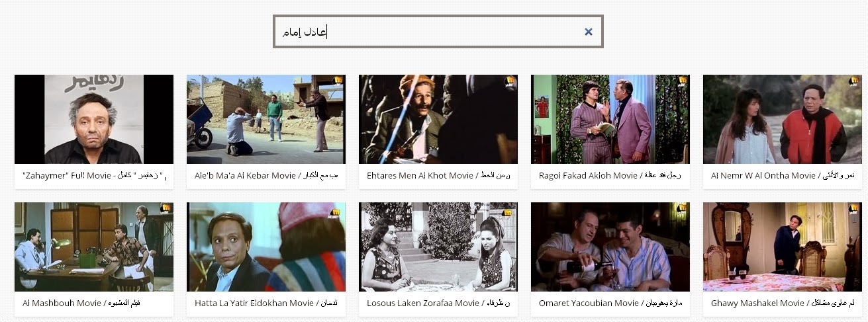The image size is (868, 322).
Task: Click the Ragol Fakad Akloh Movie title
Action: coord(610,176)
